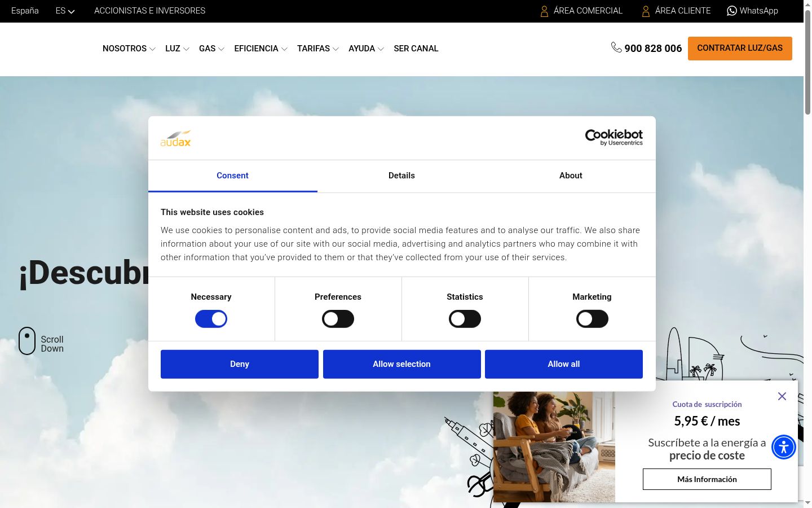Click the Audax logo in cookie dialog
Screen dimensions: 812x508
coord(176,139)
